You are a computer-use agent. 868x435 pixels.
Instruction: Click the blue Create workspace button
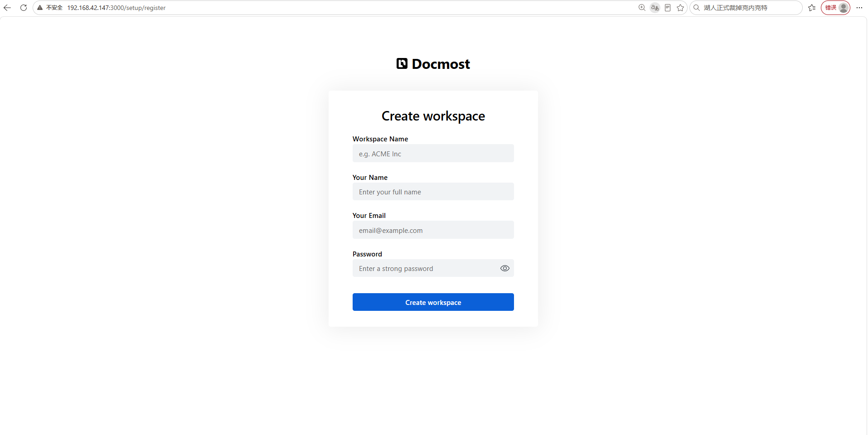coord(433,302)
